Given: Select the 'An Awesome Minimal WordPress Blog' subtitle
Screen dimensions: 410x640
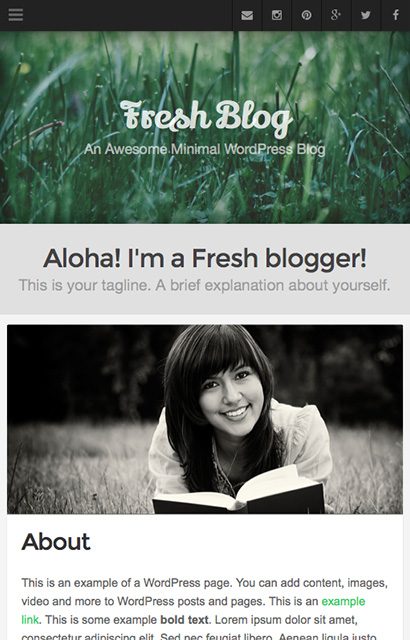Looking at the screenshot, I should click(205, 149).
